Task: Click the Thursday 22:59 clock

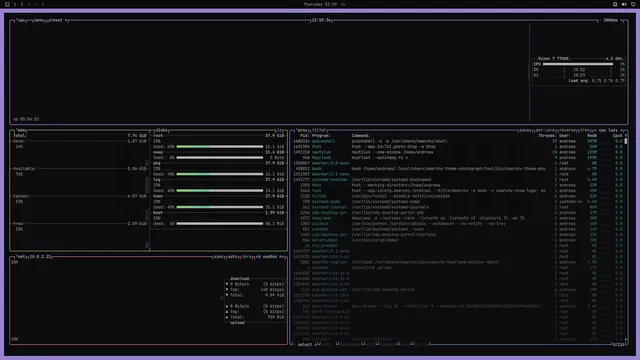Action: [x=320, y=4]
